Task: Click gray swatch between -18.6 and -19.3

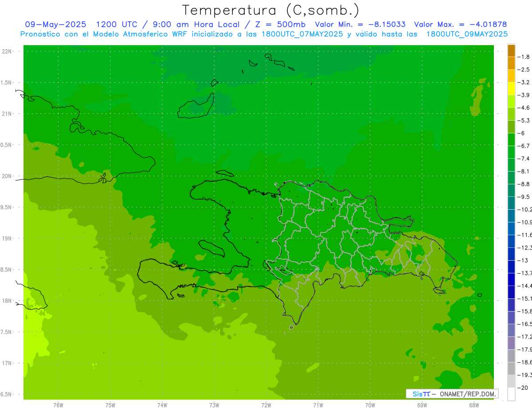Action: 511,369
